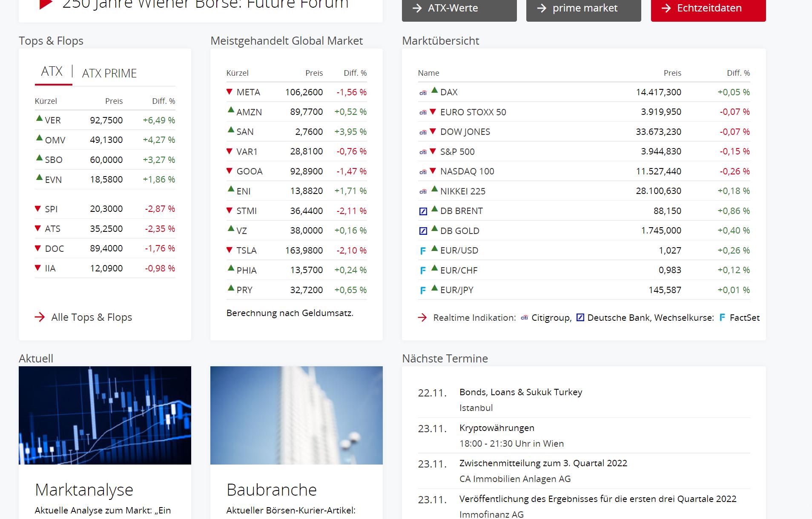Screen dimensions: 812x519
Task: Click the Deutsche Bank logo in the legend
Action: tap(580, 317)
